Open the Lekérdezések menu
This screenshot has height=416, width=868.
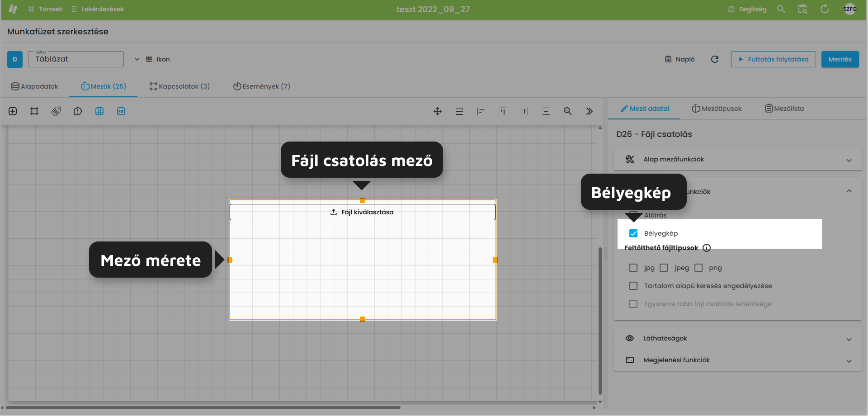tap(98, 9)
